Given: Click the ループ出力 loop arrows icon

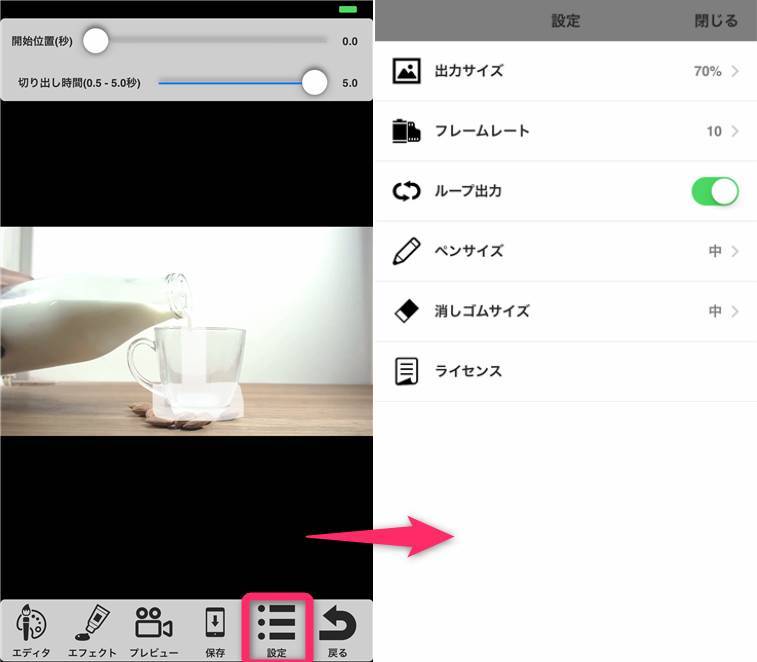Looking at the screenshot, I should point(407,191).
